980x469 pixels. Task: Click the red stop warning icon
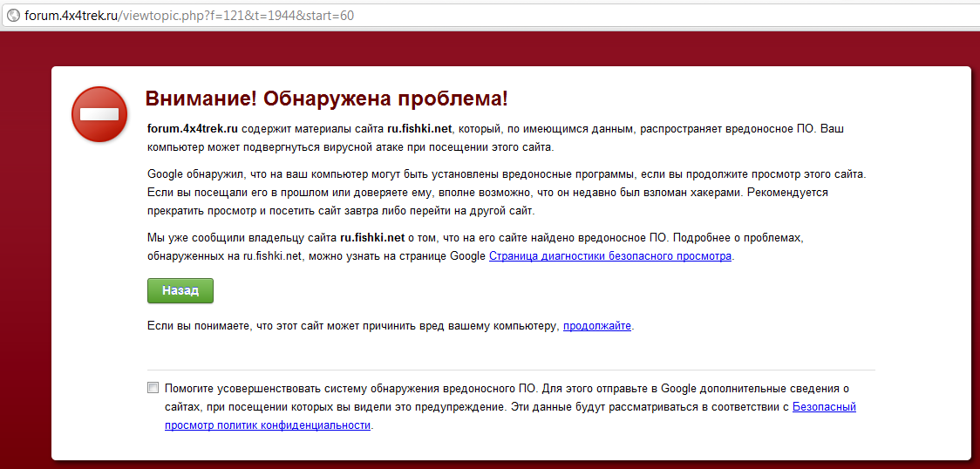[x=99, y=114]
